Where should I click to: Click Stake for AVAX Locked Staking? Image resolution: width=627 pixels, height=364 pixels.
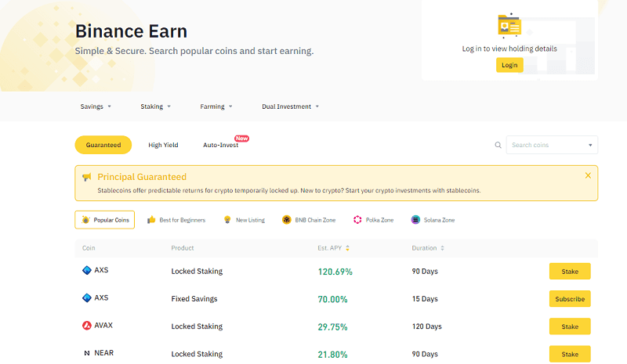coord(570,326)
